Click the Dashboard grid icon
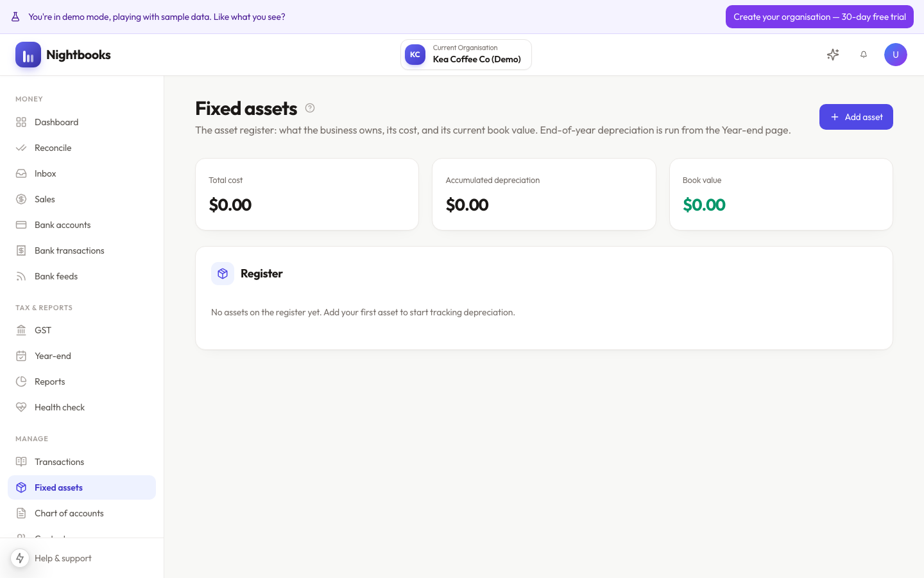The width and height of the screenshot is (924, 578). tap(21, 122)
